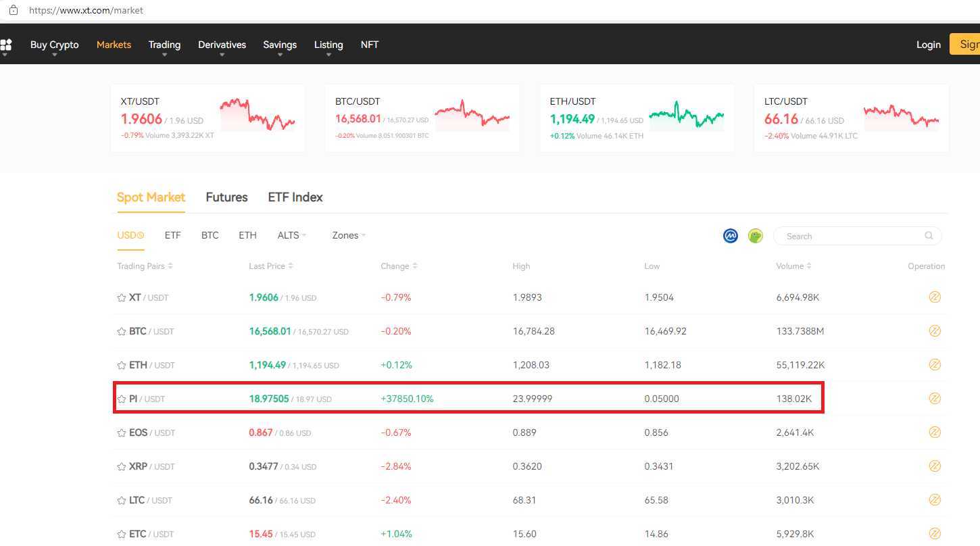980x546 pixels.
Task: Select the ETF market filter tab
Action: click(x=172, y=235)
